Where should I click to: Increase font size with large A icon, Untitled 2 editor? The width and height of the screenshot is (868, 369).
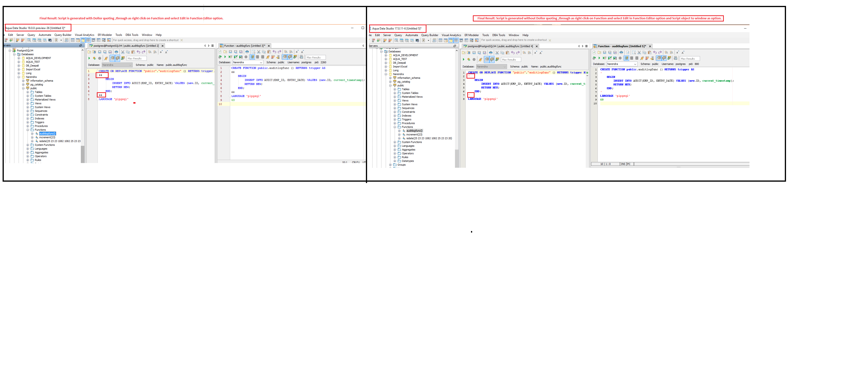166,52
